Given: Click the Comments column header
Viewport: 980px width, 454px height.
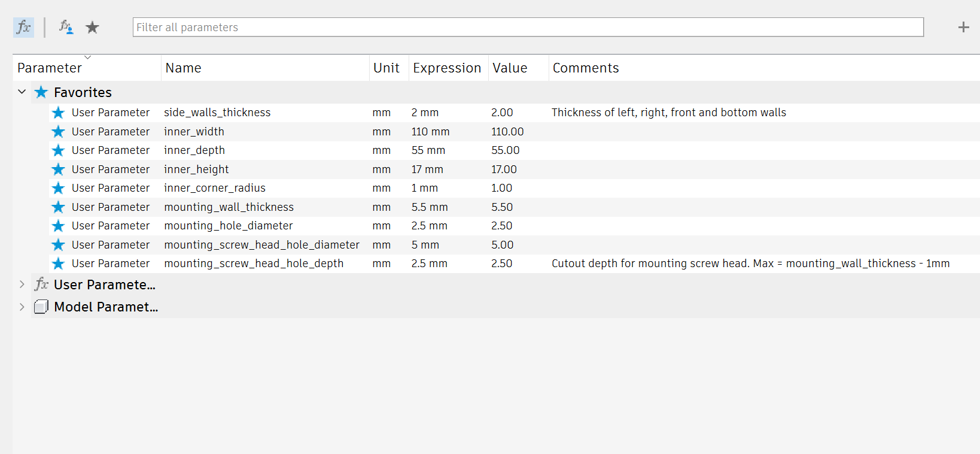Looking at the screenshot, I should [764, 68].
